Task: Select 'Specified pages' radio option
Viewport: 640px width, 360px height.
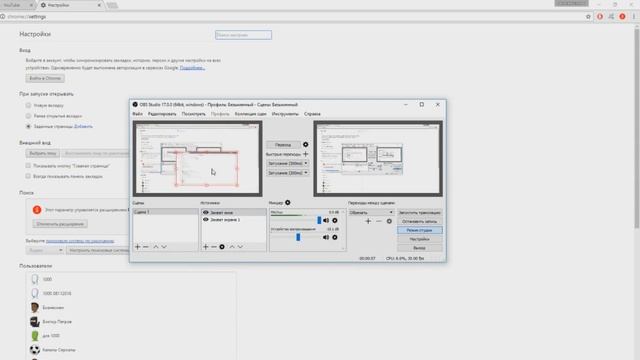Action: [28, 127]
